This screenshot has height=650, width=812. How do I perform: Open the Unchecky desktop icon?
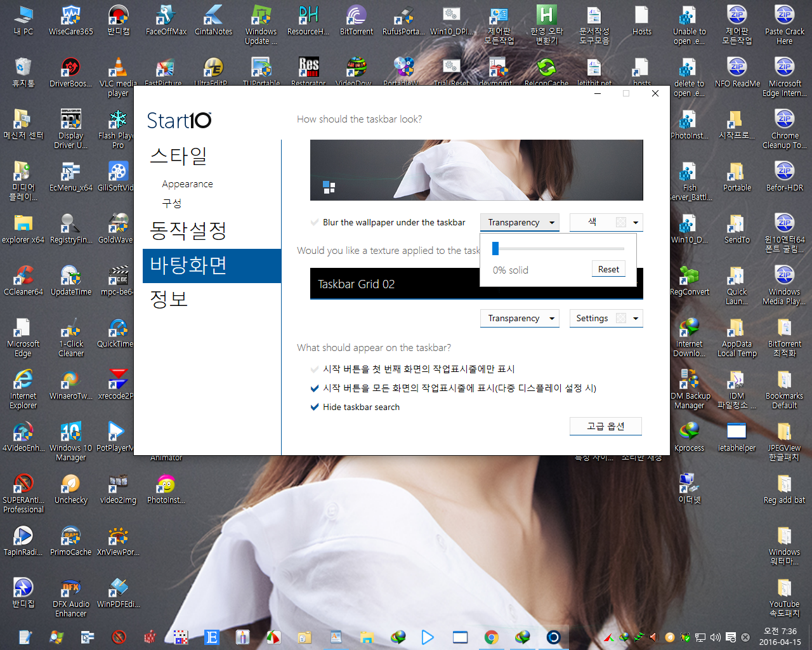[x=70, y=489]
